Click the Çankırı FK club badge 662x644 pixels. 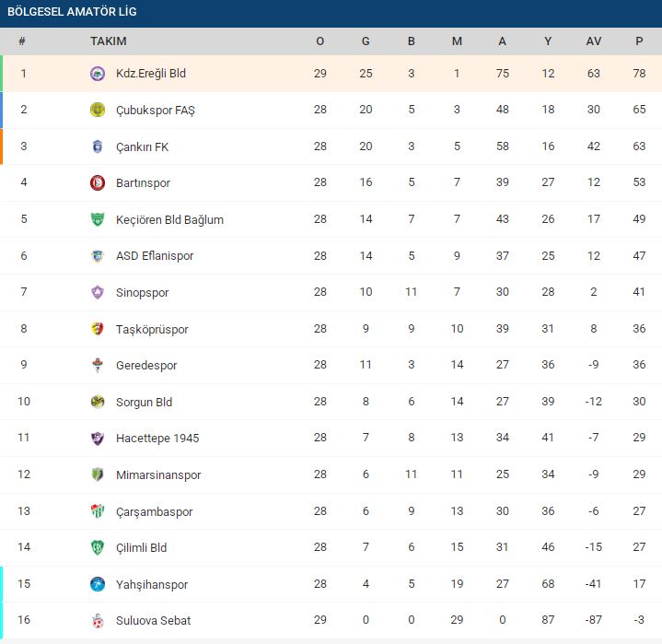coord(98,146)
